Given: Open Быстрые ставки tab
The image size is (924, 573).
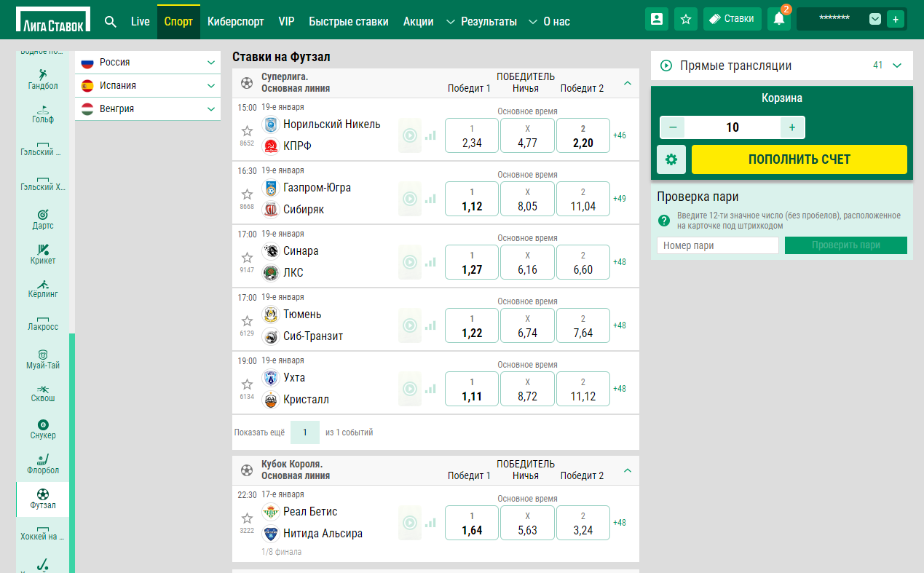Looking at the screenshot, I should click(x=349, y=22).
